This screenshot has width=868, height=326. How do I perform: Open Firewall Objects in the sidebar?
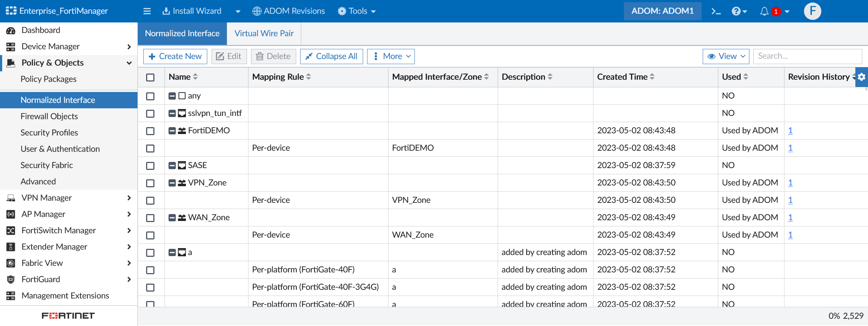[x=49, y=116]
